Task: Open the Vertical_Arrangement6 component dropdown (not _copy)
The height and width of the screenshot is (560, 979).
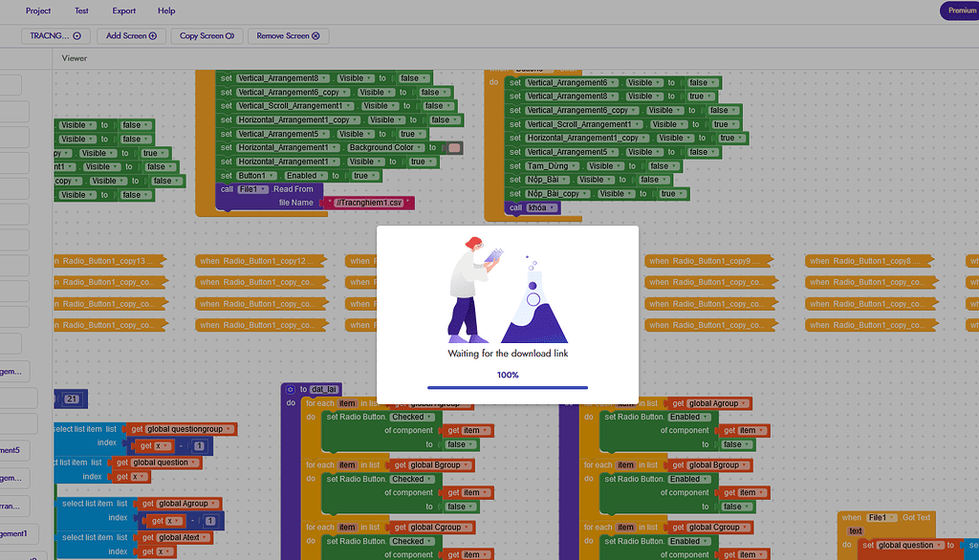Action: coord(572,82)
